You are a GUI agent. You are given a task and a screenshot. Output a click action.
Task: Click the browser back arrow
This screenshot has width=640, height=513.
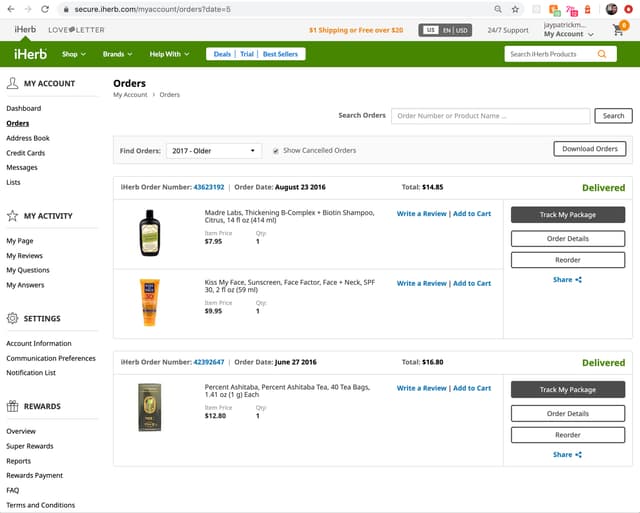(11, 9)
